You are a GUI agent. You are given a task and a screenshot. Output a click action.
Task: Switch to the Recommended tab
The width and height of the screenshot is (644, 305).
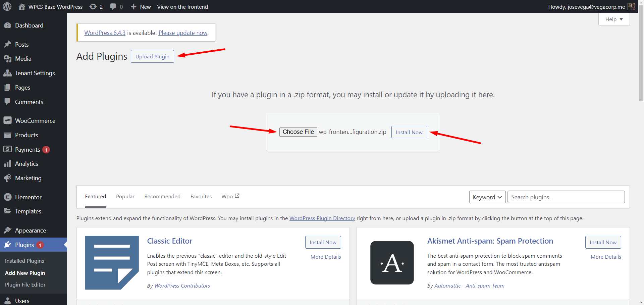pyautogui.click(x=162, y=197)
